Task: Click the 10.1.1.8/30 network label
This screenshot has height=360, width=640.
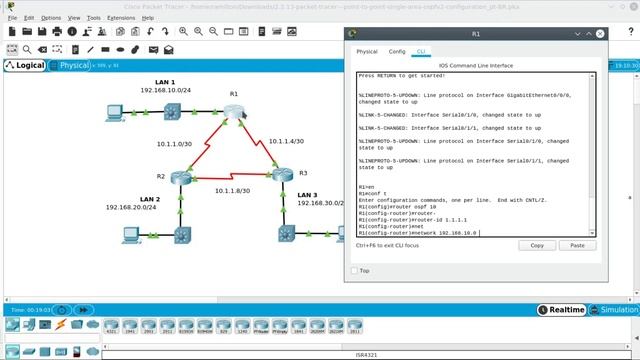Action: (x=232, y=191)
